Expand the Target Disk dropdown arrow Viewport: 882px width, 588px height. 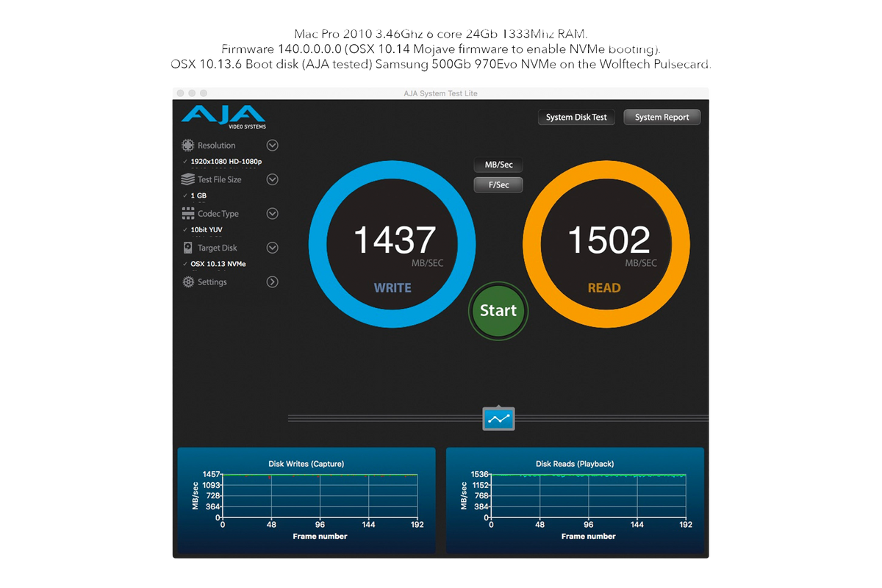pos(272,248)
